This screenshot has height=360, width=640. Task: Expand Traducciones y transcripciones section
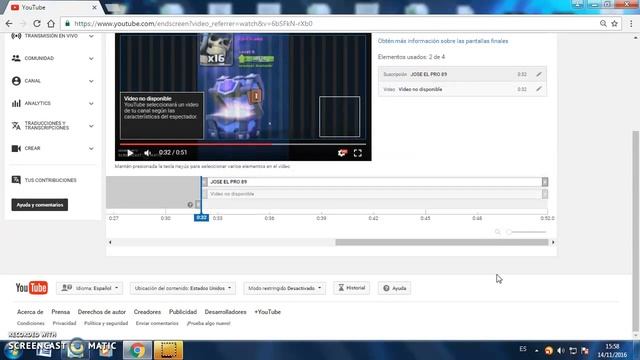(x=91, y=126)
